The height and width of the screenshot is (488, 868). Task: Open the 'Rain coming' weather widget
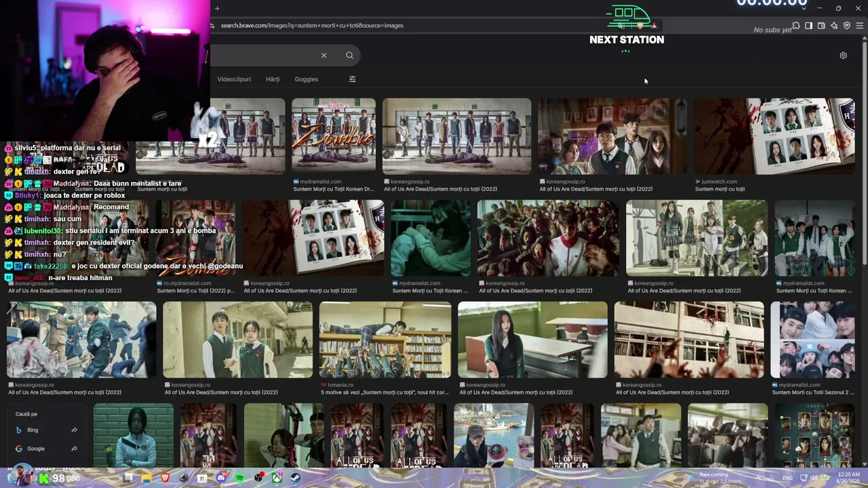pos(715,478)
